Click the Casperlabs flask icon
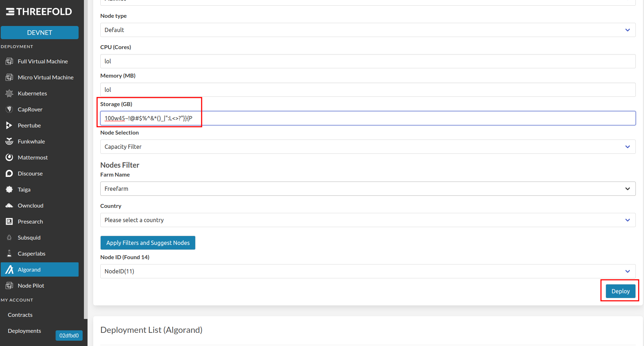This screenshot has width=644, height=346. coord(9,253)
